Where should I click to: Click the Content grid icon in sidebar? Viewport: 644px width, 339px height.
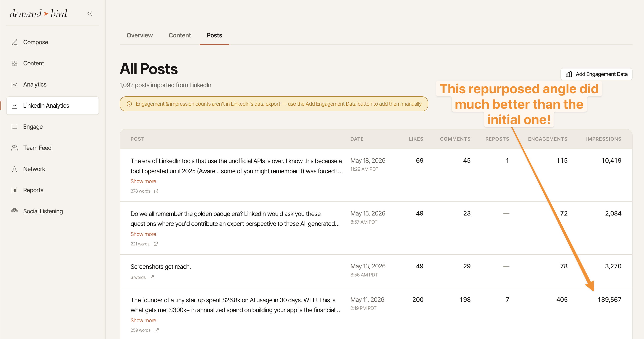pos(15,63)
